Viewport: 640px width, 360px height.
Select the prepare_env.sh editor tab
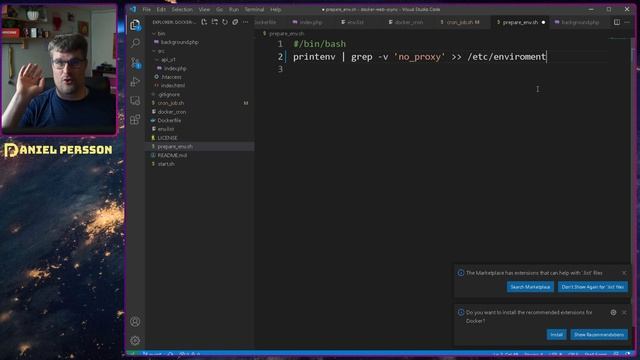[x=520, y=22]
